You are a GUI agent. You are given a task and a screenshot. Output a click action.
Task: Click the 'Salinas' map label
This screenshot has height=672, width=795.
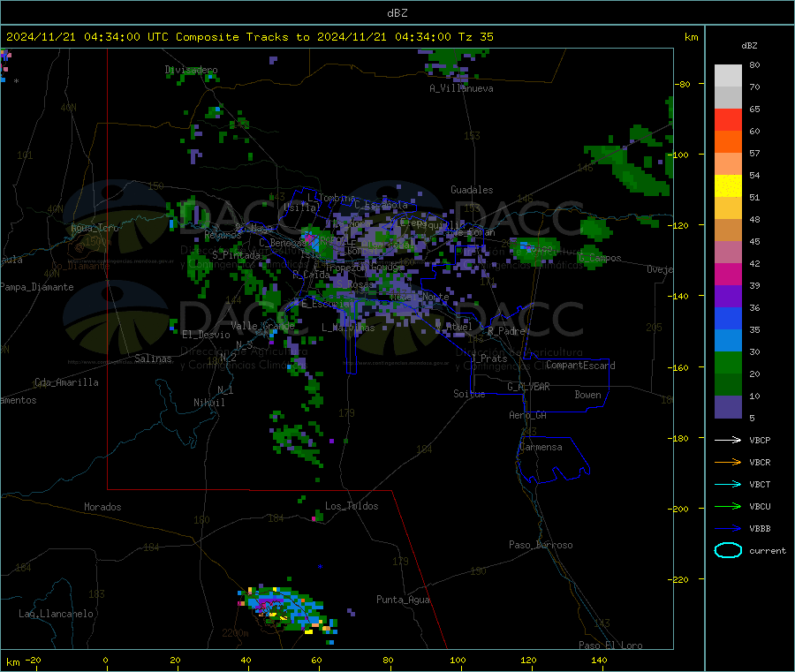(x=153, y=359)
